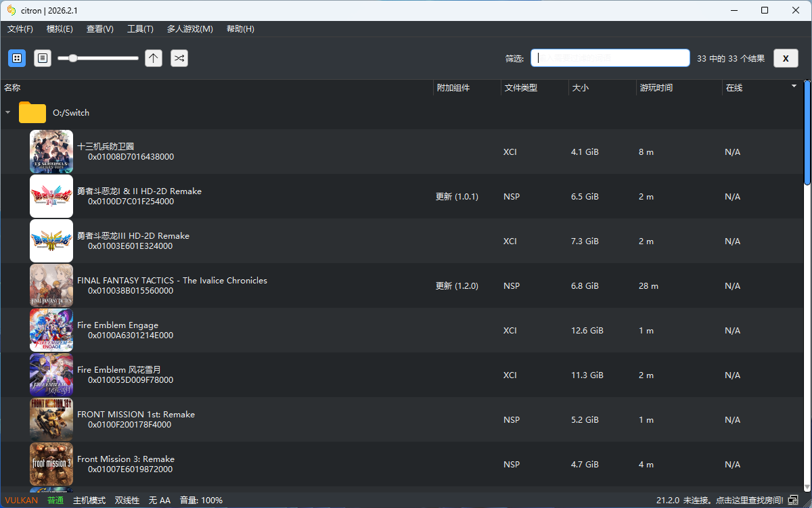Toggle the VULKAN graphics API indicator
Viewport: 812px width, 508px height.
[22, 501]
